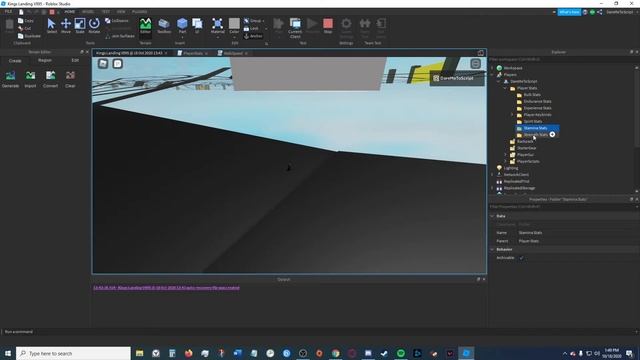Activate the Select tool in the ribbon

(x=51, y=26)
